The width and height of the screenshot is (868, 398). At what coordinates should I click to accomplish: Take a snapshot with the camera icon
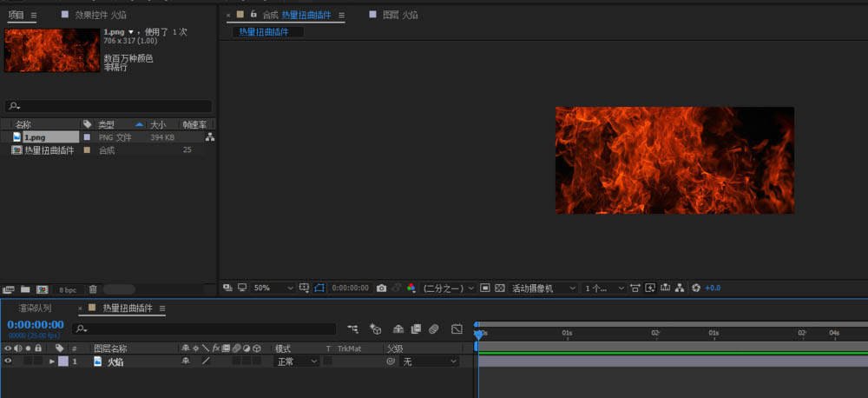(381, 289)
